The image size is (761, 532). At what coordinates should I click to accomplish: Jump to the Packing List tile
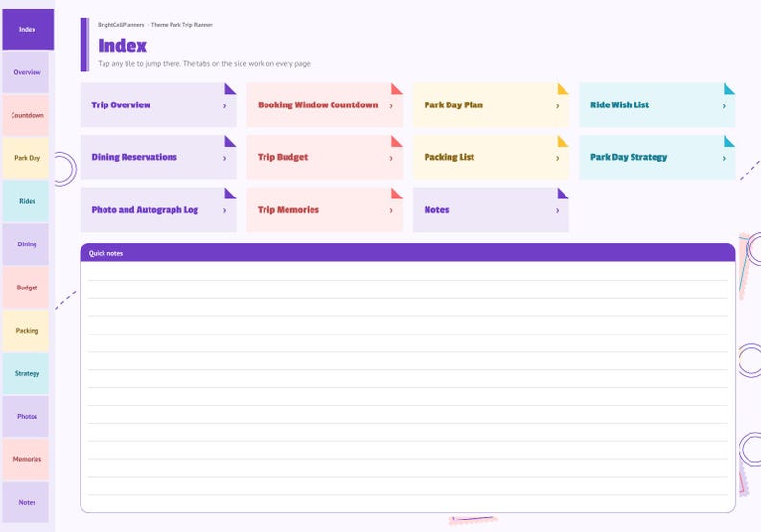[x=491, y=157]
